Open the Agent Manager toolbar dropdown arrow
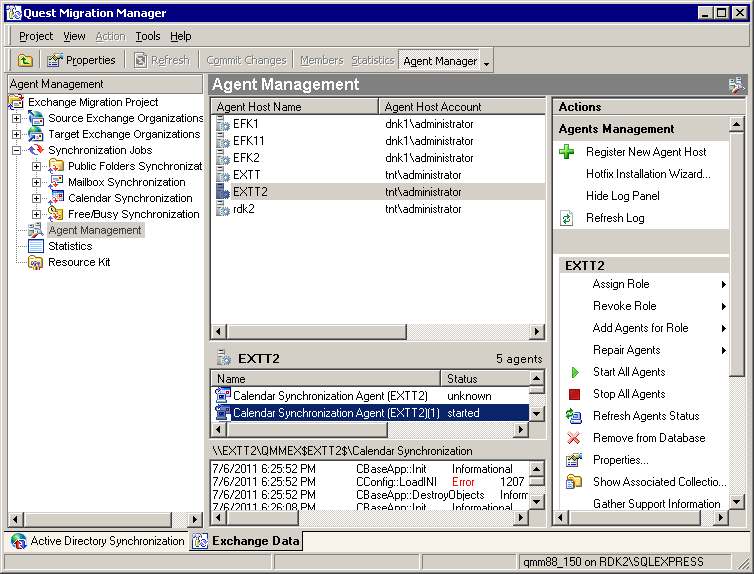 [x=487, y=62]
